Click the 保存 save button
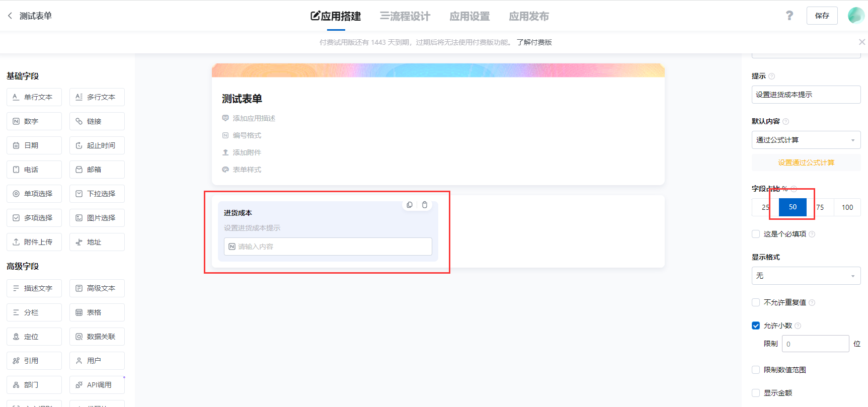This screenshot has width=868, height=407. click(822, 16)
